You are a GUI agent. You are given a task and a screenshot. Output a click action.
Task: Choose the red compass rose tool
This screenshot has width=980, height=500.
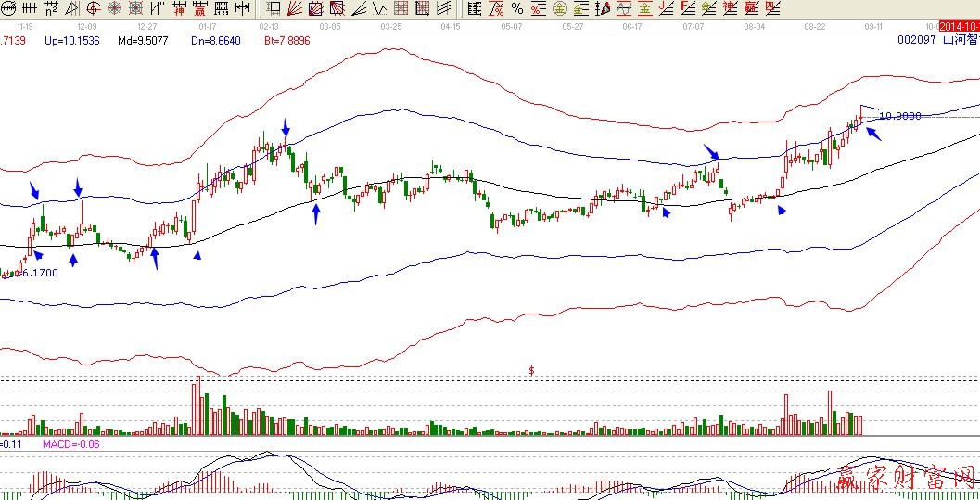coord(114,8)
